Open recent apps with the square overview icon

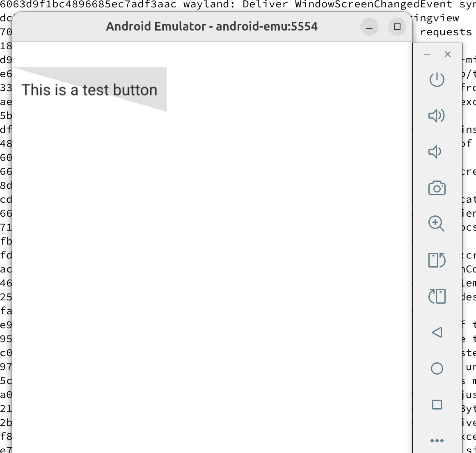tap(437, 405)
